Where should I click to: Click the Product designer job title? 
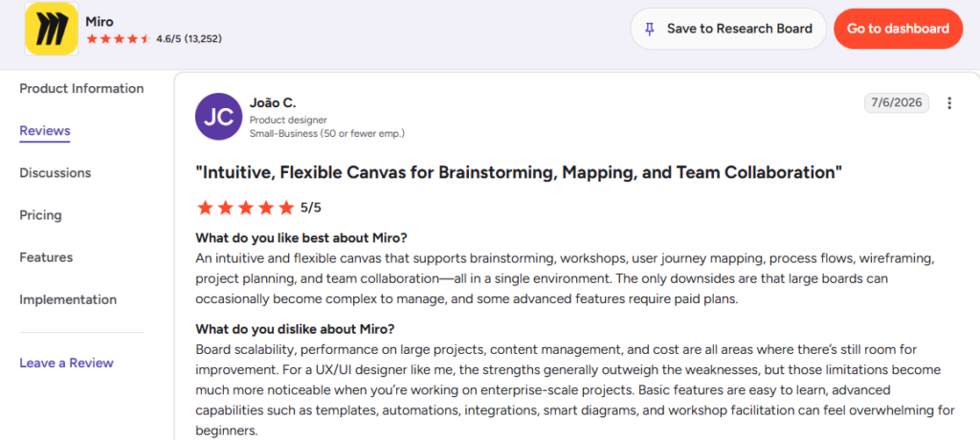coord(288,120)
